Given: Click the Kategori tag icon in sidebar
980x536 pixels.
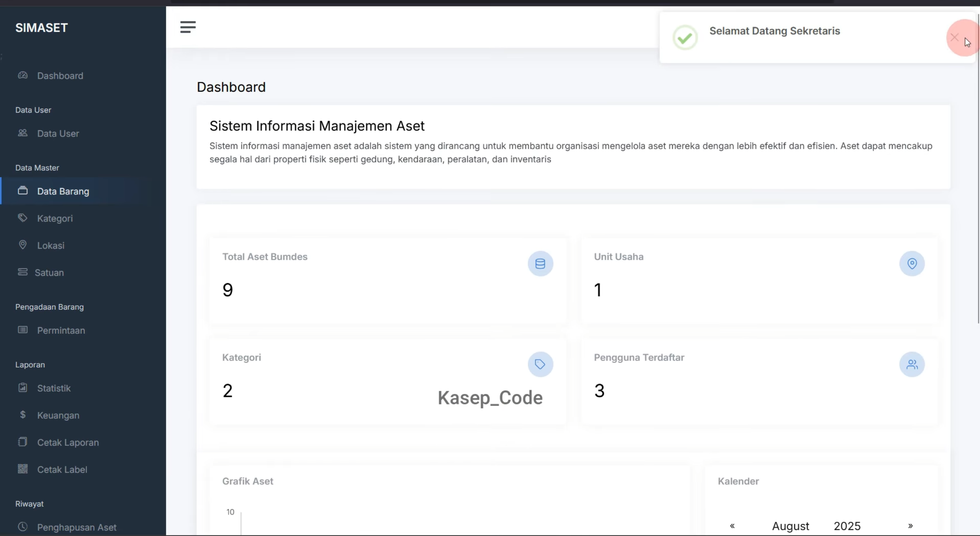Looking at the screenshot, I should [x=23, y=218].
